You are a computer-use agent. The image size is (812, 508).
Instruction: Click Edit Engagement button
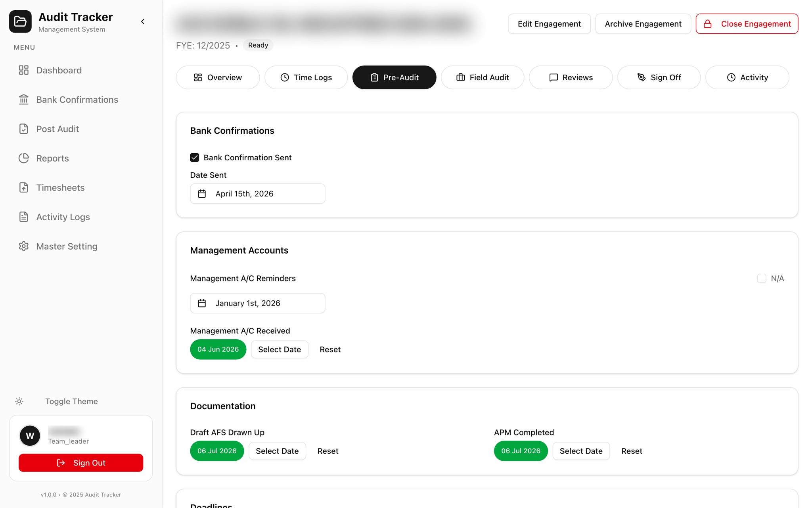(549, 24)
